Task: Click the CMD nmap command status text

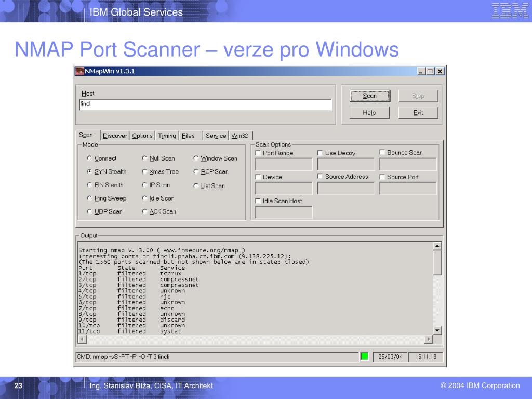Action: [123, 356]
